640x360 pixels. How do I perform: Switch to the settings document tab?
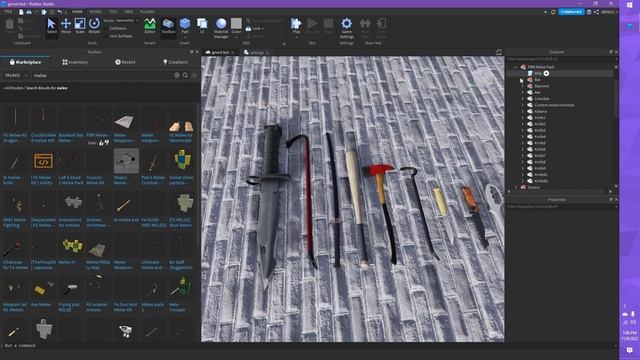coord(256,52)
